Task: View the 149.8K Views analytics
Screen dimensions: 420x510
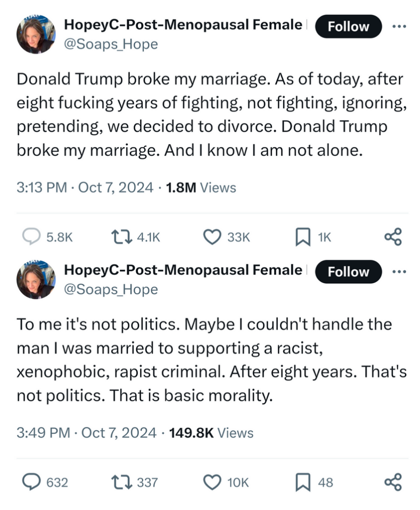Action: point(211,433)
